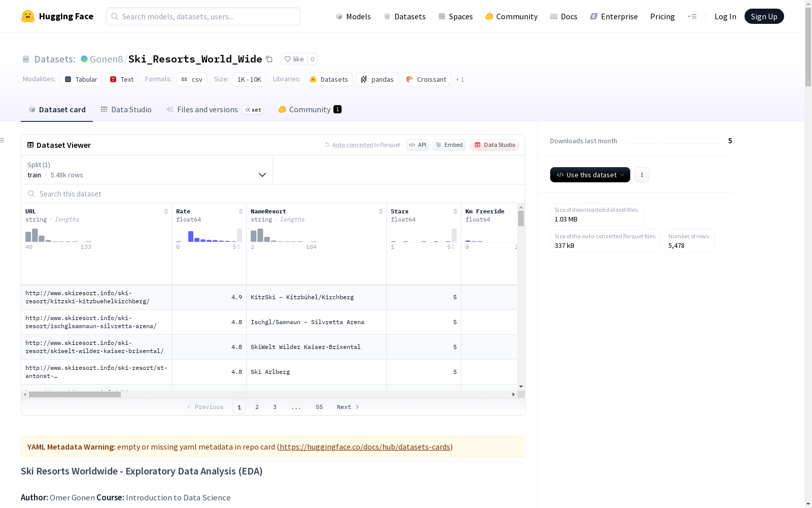The height and width of the screenshot is (508, 812).
Task: Click the Rate histogram range slider
Action: pos(209,236)
